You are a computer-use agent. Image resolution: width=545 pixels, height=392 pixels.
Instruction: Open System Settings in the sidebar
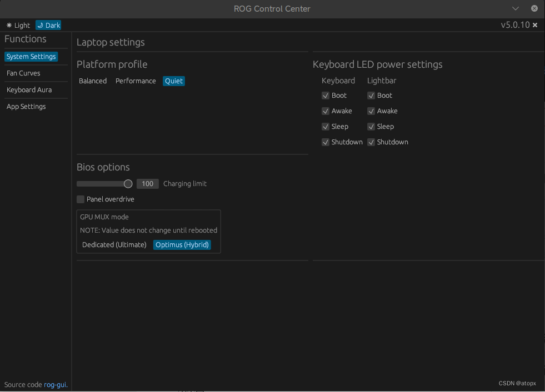point(31,57)
